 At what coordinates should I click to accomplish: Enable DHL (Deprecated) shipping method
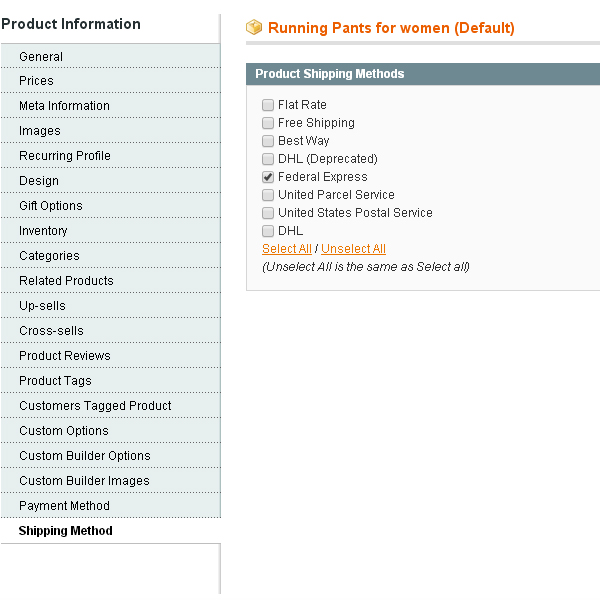click(268, 159)
